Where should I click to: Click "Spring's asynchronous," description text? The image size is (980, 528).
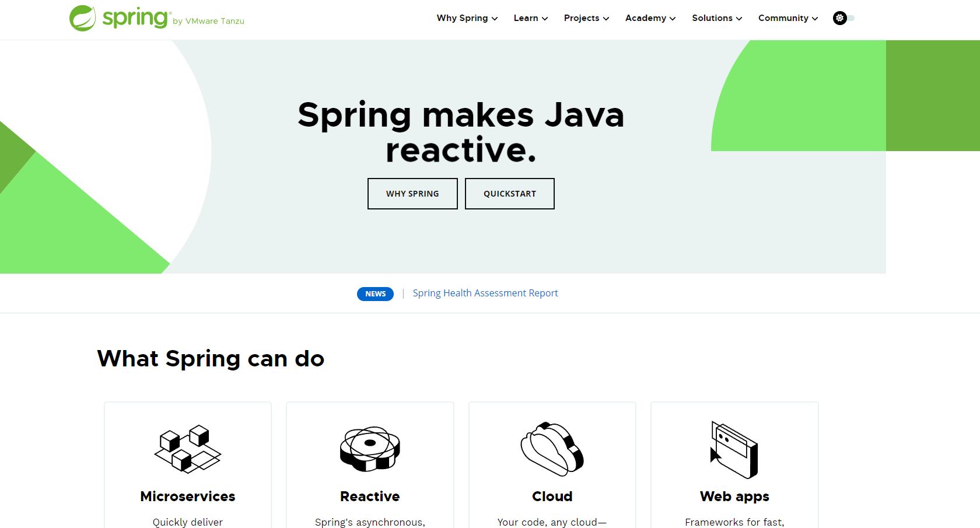[370, 522]
